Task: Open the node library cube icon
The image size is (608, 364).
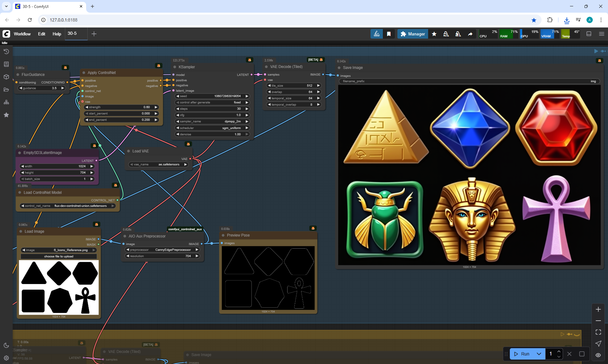Action: click(x=6, y=77)
